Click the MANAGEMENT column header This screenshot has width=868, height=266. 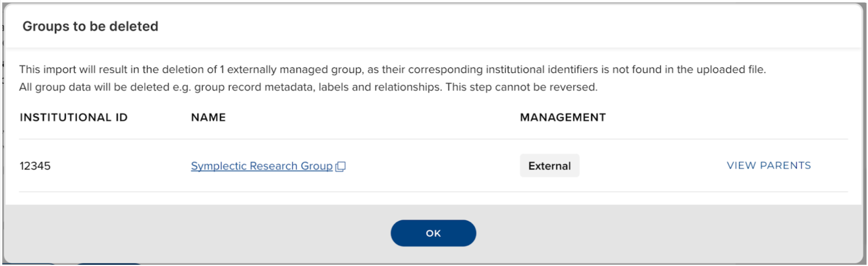563,117
